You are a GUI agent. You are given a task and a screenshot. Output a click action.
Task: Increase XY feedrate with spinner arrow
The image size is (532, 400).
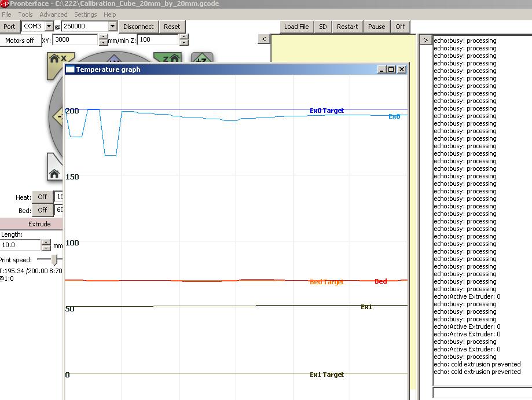(104, 37)
